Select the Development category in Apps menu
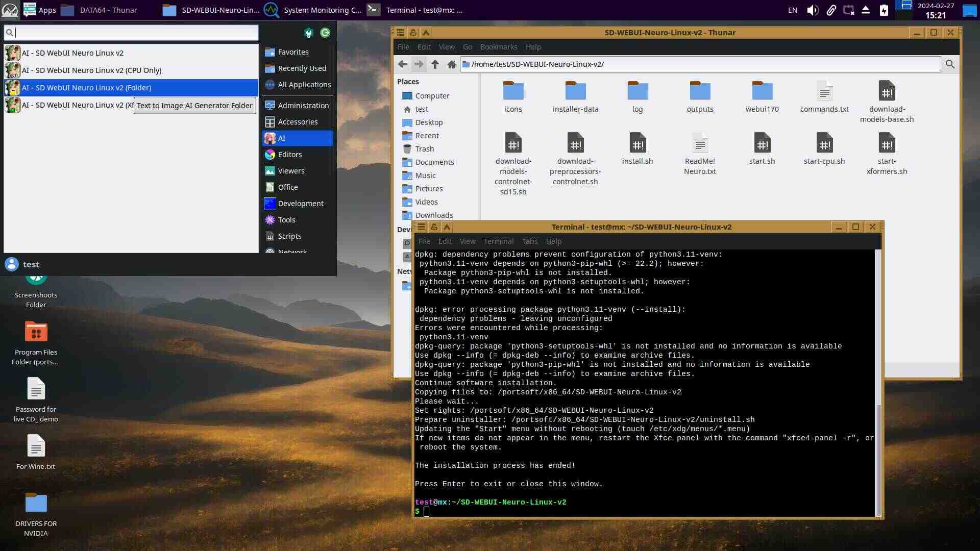Screen dimensions: 980x551 pyautogui.click(x=300, y=204)
